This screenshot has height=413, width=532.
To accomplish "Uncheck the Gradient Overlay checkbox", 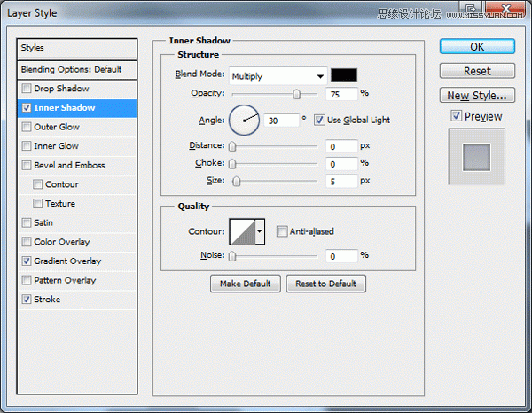I will coord(26,261).
